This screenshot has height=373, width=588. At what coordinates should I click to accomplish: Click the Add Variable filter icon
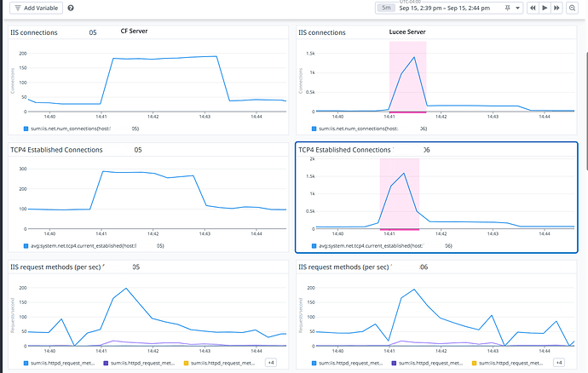pos(18,8)
